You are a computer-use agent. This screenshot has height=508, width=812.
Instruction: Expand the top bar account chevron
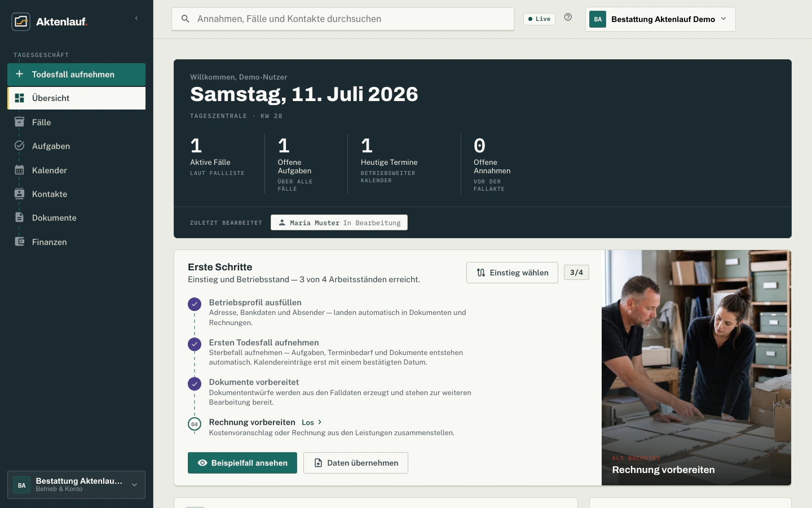(723, 19)
